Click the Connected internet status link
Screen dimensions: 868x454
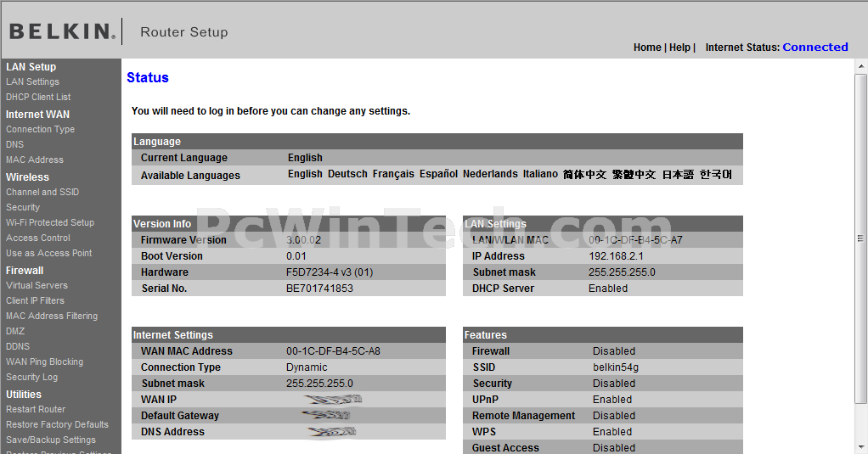pos(814,47)
